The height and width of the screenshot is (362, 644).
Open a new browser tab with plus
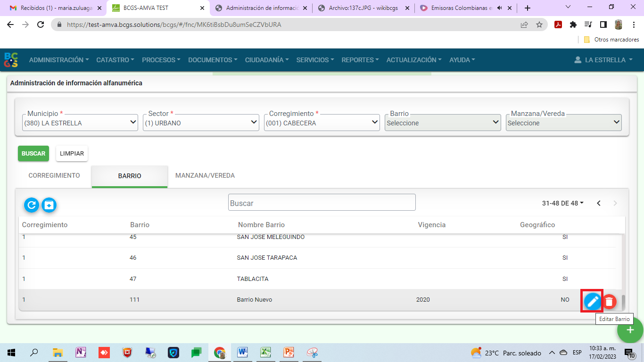coord(528,8)
